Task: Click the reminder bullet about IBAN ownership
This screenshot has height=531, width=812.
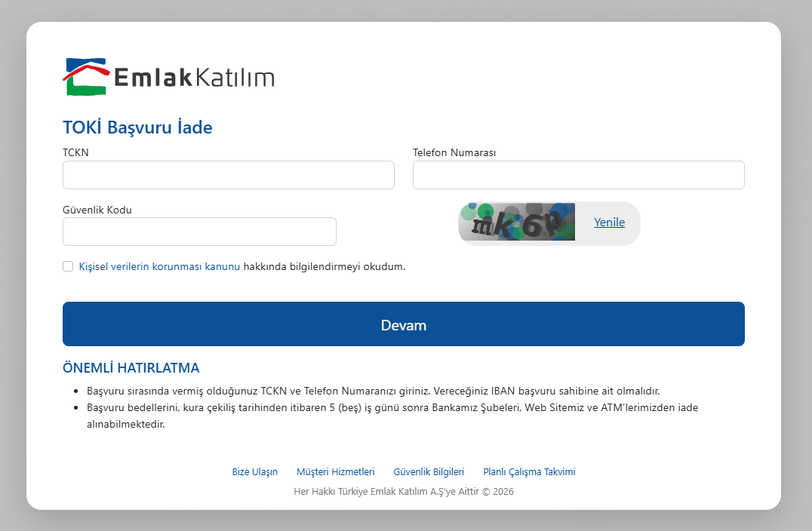Action: (373, 391)
